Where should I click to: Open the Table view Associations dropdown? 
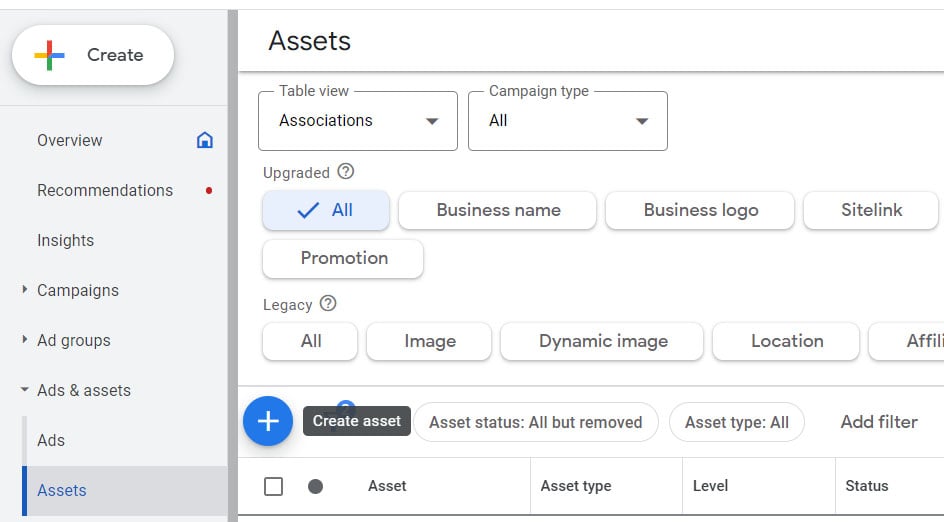pyautogui.click(x=357, y=121)
